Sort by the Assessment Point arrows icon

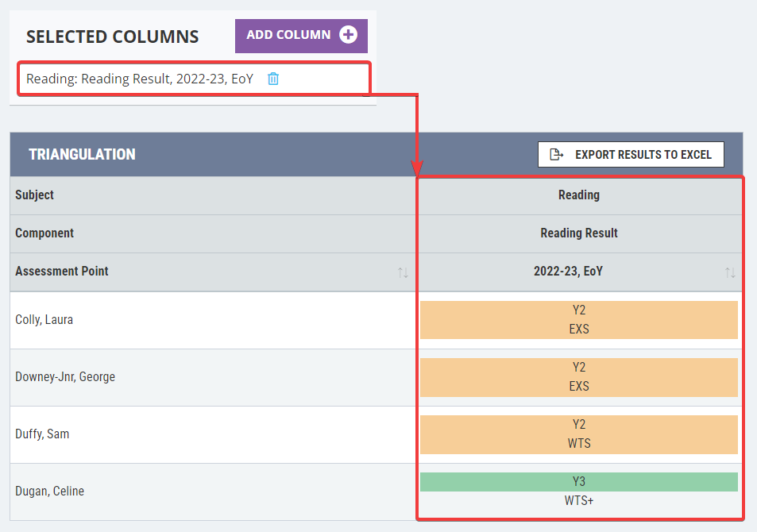[403, 272]
